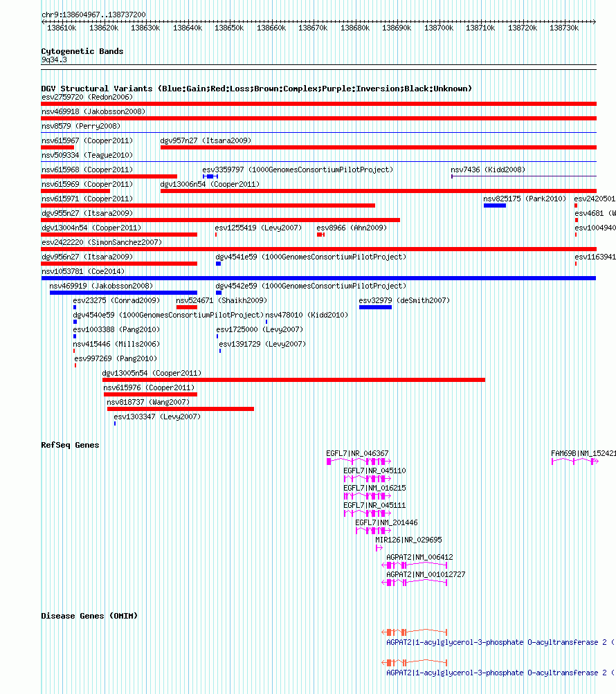Open the EGFL7|NR_046367 gene label
Image resolution: width=616 pixels, height=694 pixels.
pos(357,454)
